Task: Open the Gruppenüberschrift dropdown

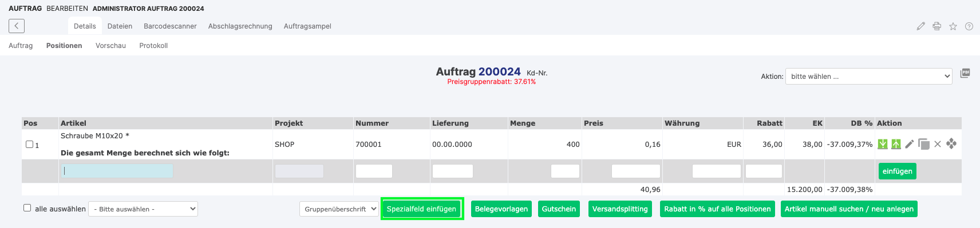Action: [339, 209]
